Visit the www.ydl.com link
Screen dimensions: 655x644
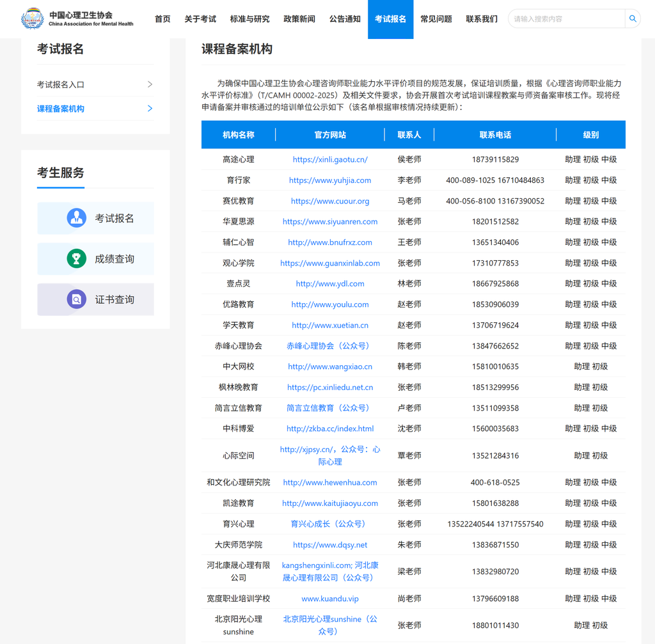330,283
